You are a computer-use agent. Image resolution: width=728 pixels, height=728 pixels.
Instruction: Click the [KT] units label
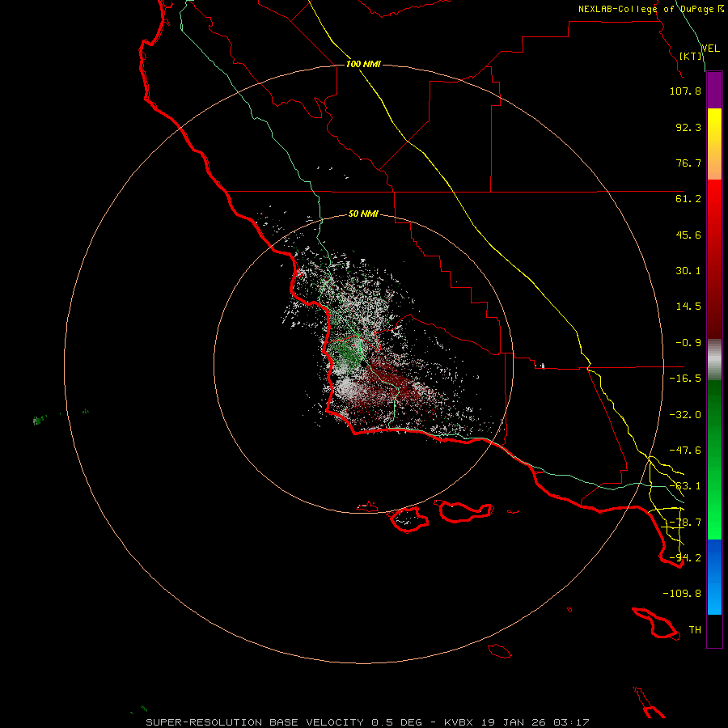[691, 56]
